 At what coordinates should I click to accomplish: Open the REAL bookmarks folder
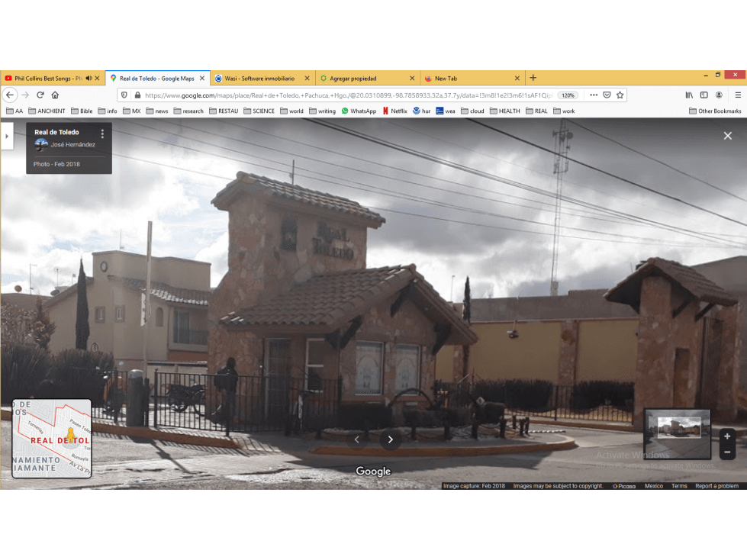pyautogui.click(x=536, y=111)
